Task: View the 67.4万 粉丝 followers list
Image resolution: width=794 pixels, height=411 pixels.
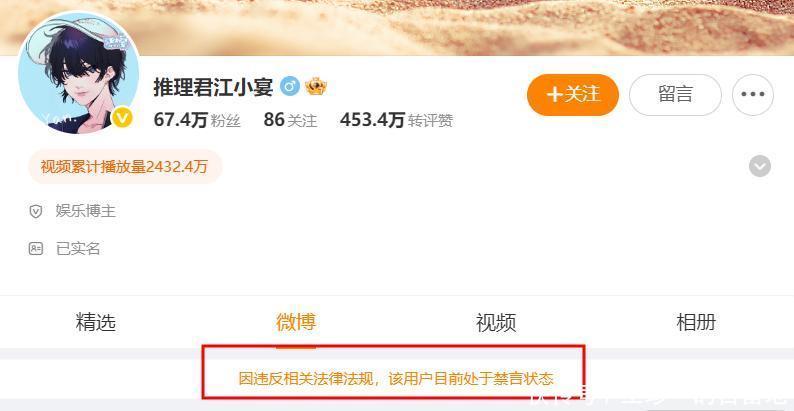Action: pyautogui.click(x=197, y=120)
